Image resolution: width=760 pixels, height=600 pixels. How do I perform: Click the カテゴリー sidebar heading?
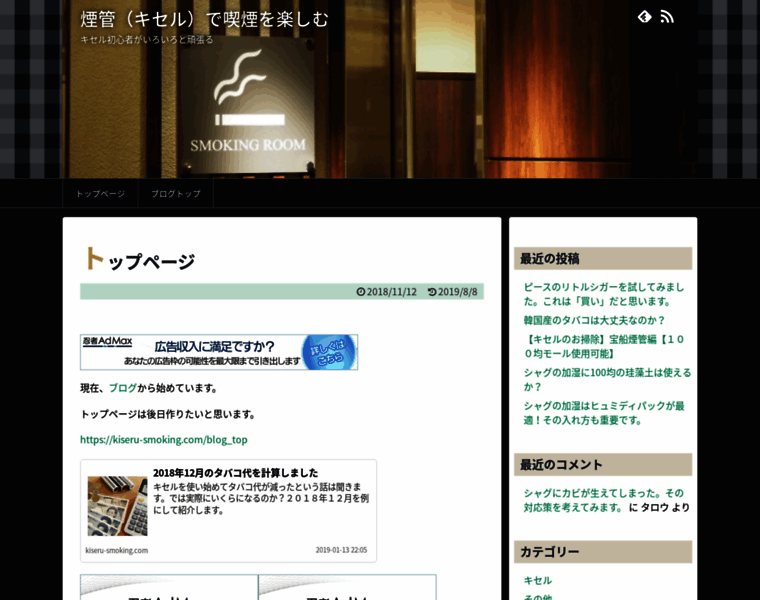coord(603,552)
